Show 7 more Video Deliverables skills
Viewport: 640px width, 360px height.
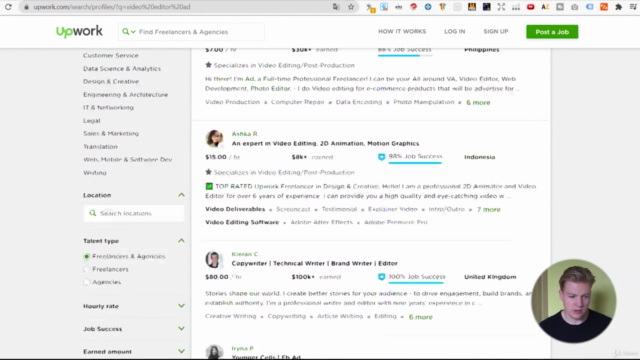coord(489,209)
